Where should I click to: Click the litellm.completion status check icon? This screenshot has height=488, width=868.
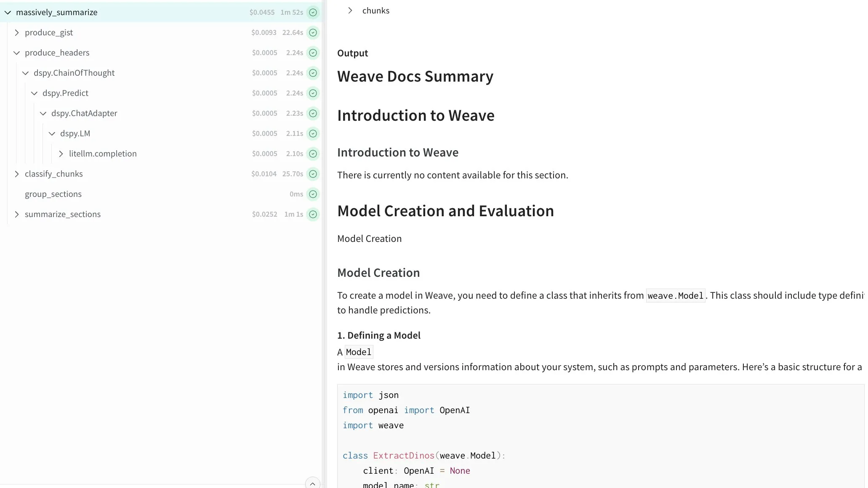[x=313, y=154]
